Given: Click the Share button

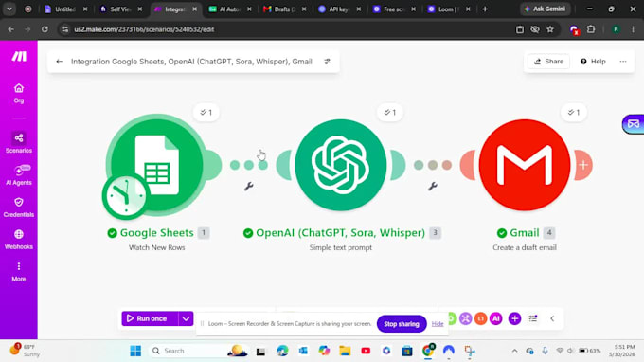Looking at the screenshot, I should click(548, 62).
